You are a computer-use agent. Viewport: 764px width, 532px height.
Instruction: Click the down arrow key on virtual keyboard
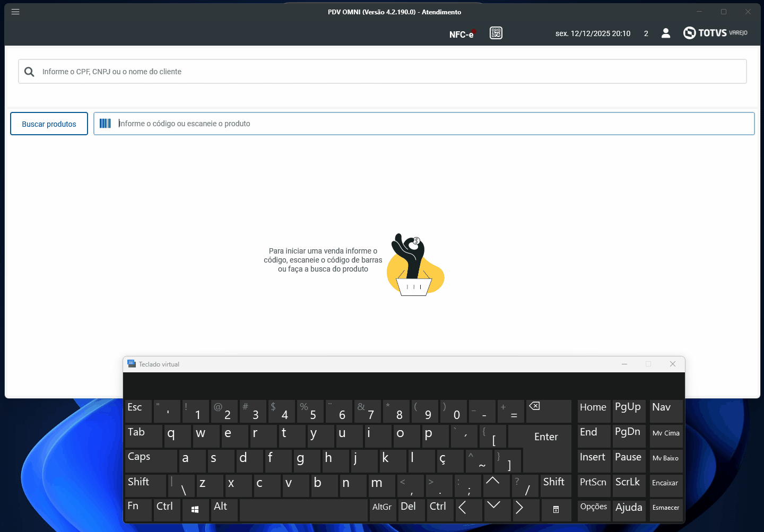point(498,510)
